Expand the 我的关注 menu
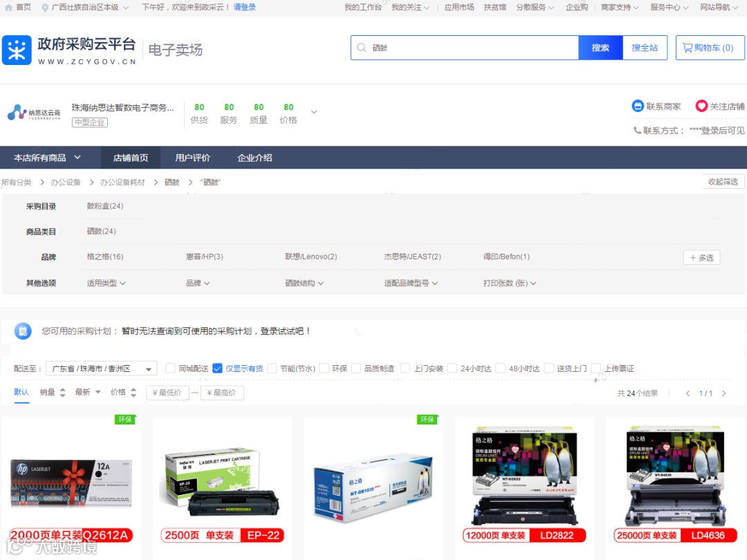 pos(410,8)
